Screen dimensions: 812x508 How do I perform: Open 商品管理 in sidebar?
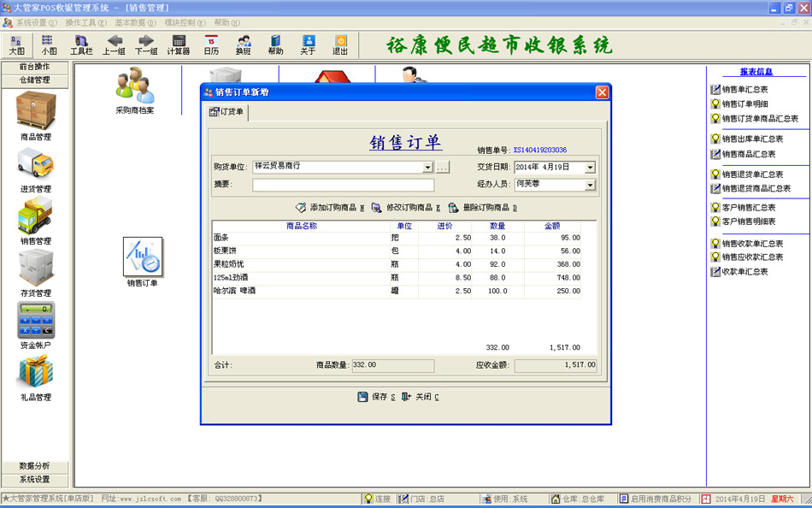36,115
